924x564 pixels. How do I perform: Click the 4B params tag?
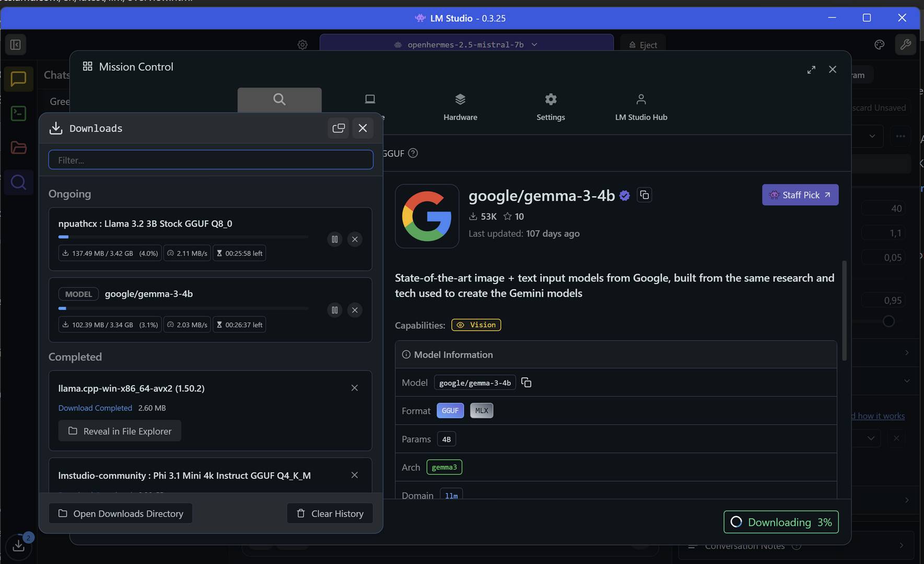click(x=446, y=439)
